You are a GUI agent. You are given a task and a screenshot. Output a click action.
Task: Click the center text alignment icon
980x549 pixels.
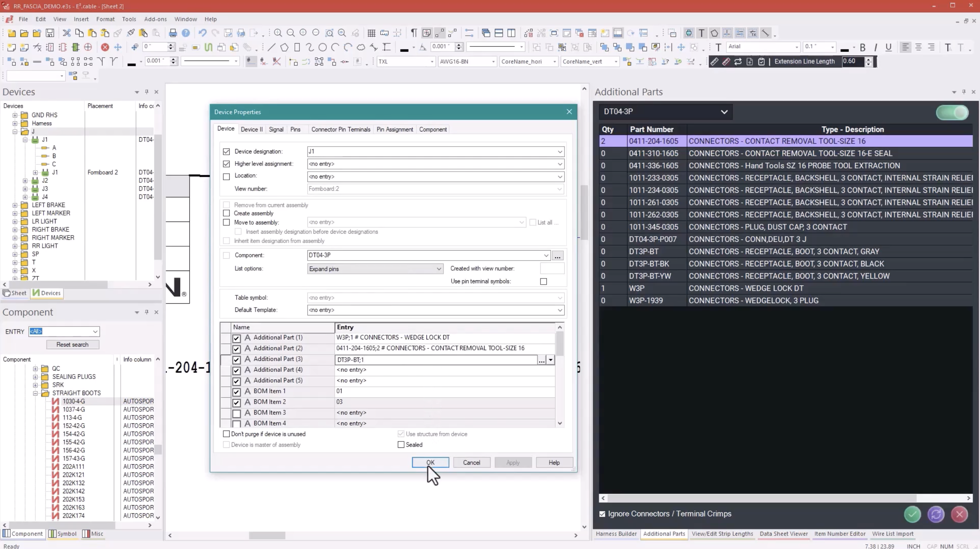pyautogui.click(x=918, y=47)
